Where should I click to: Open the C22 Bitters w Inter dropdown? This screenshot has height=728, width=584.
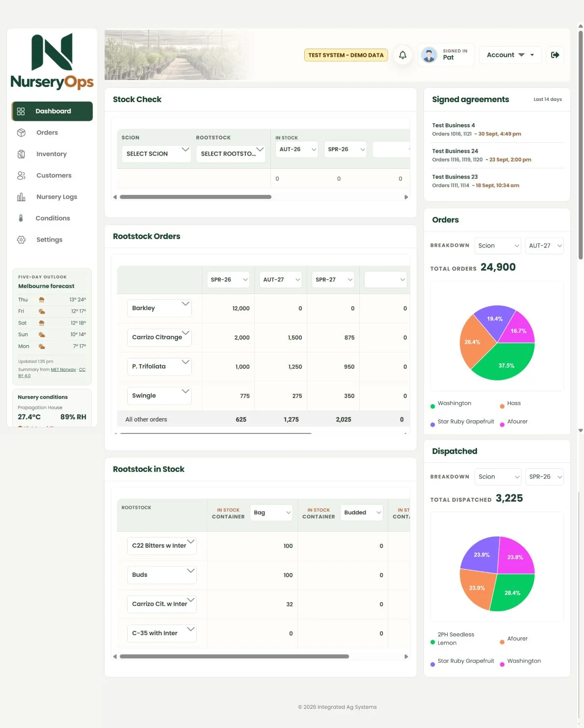[x=162, y=545]
